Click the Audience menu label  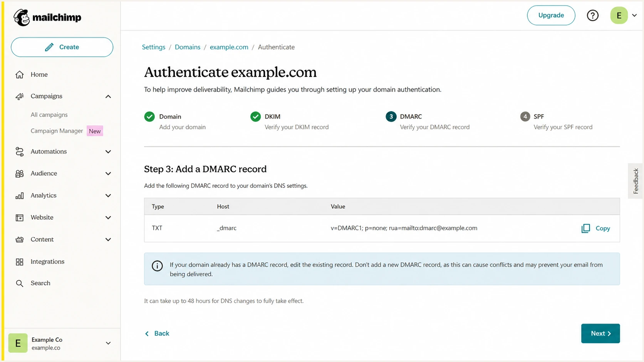coord(44,173)
